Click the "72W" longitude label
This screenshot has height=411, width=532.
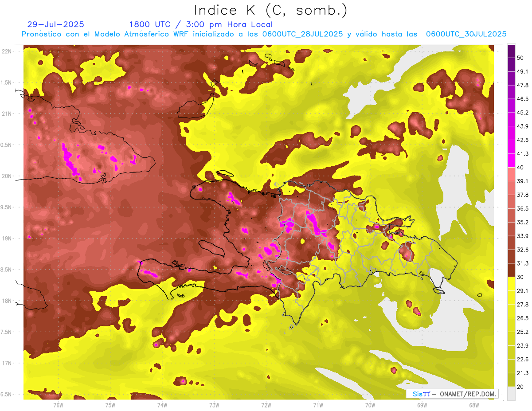click(x=266, y=405)
